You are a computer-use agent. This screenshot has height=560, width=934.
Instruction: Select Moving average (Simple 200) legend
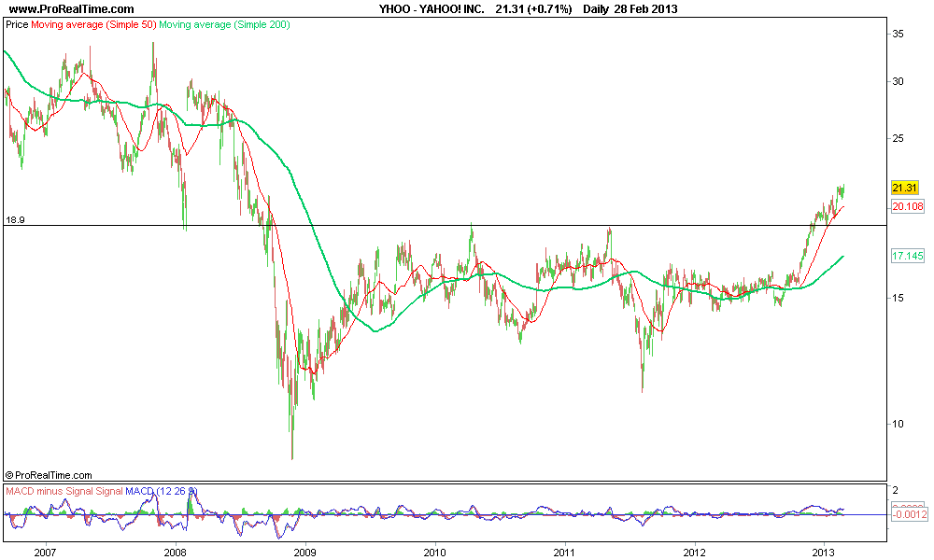coord(224,24)
